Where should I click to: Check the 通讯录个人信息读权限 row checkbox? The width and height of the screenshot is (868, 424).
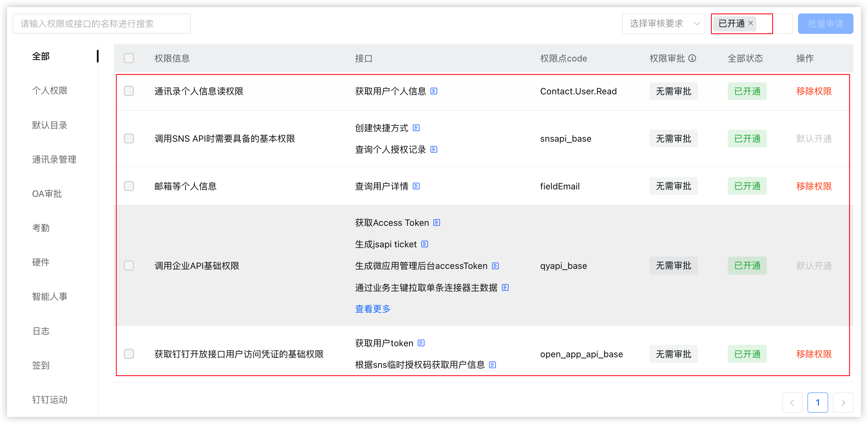click(x=129, y=91)
